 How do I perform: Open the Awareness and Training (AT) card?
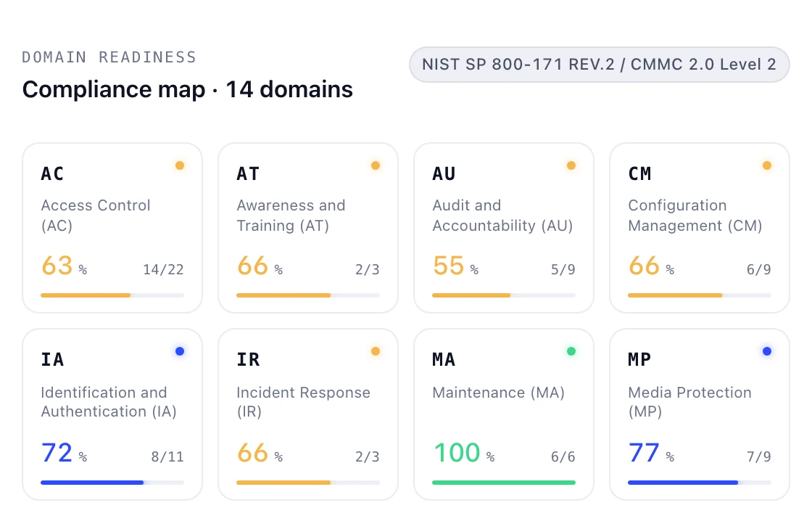click(308, 228)
